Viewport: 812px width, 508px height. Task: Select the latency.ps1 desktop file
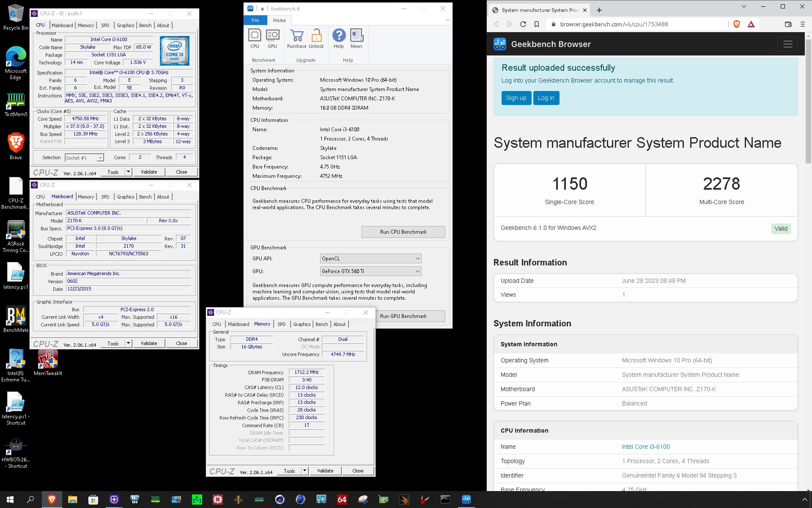[x=16, y=276]
